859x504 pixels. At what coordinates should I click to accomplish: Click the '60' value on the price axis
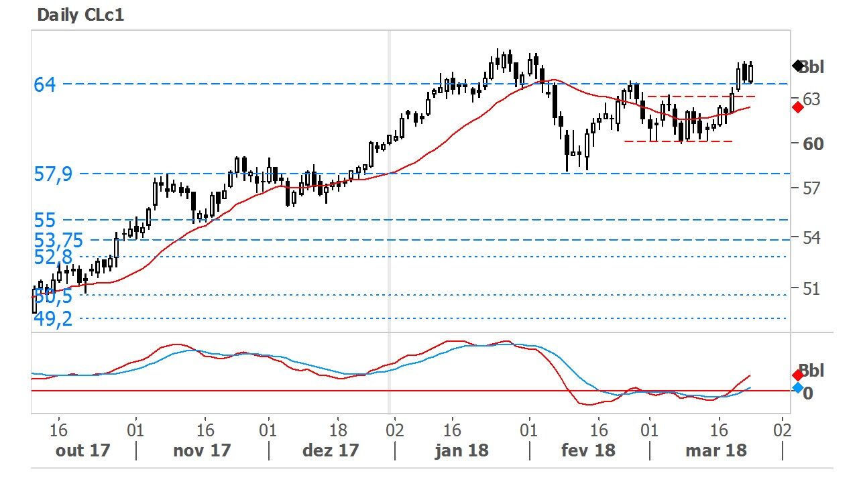[x=813, y=143]
